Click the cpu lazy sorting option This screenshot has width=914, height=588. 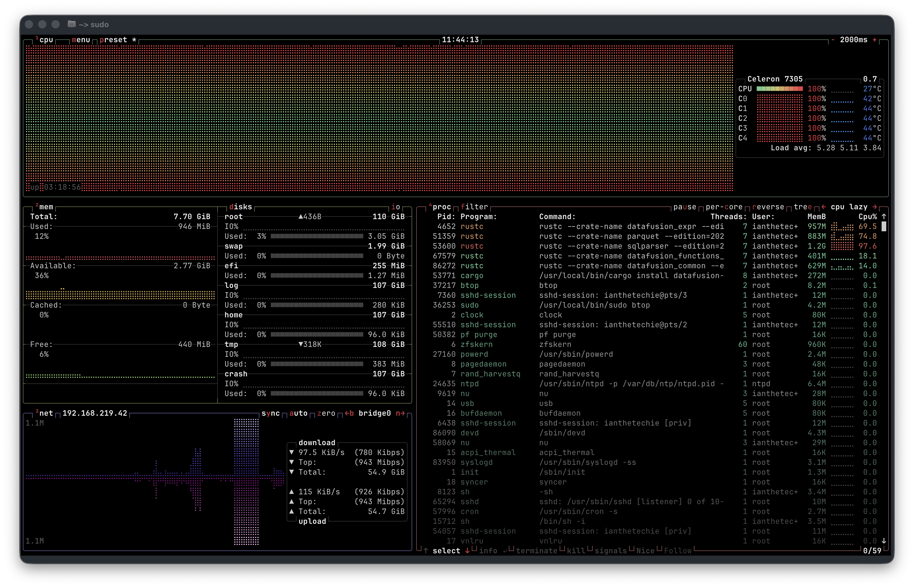849,207
